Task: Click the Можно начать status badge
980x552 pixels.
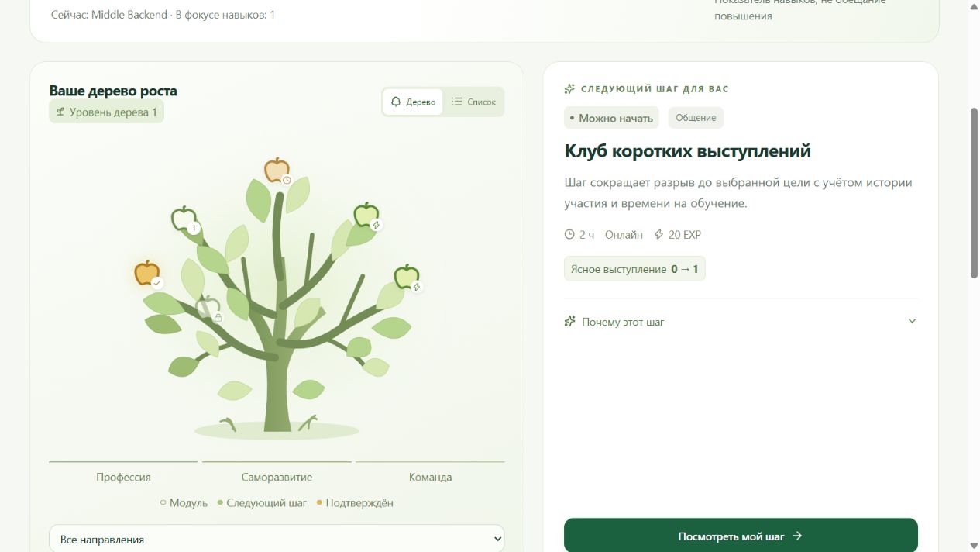Action: [611, 118]
